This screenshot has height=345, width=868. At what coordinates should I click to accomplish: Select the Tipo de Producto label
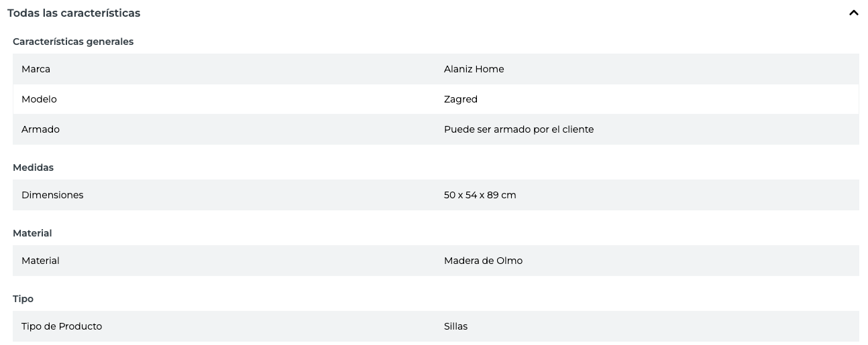click(62, 326)
